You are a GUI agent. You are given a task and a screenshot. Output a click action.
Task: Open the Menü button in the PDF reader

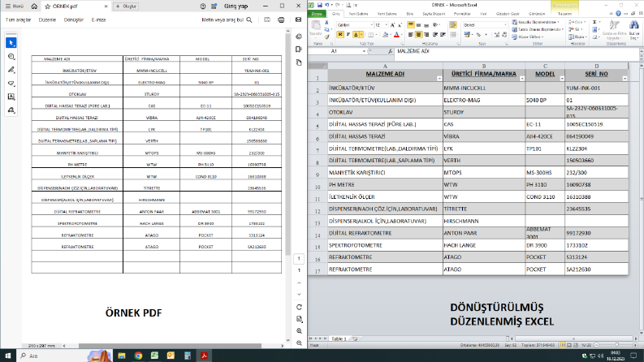[x=15, y=6]
